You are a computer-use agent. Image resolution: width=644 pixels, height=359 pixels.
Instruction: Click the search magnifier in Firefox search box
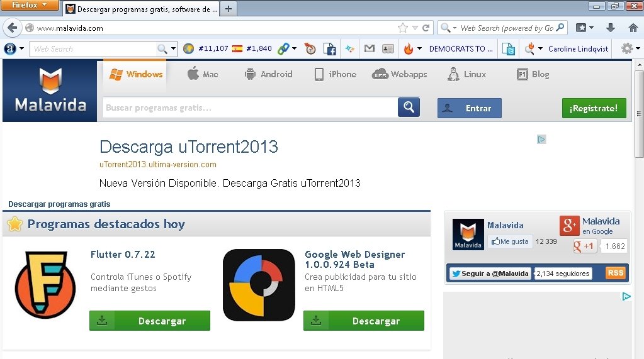[560, 28]
